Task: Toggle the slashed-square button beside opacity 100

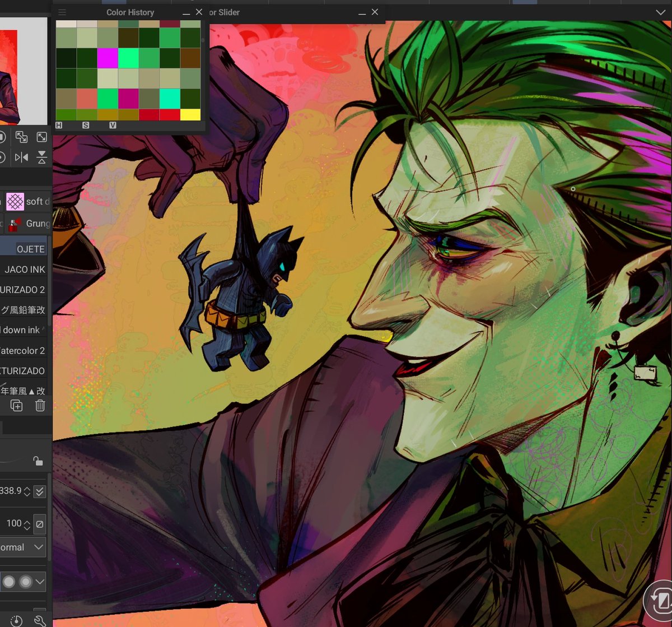Action: tap(39, 524)
